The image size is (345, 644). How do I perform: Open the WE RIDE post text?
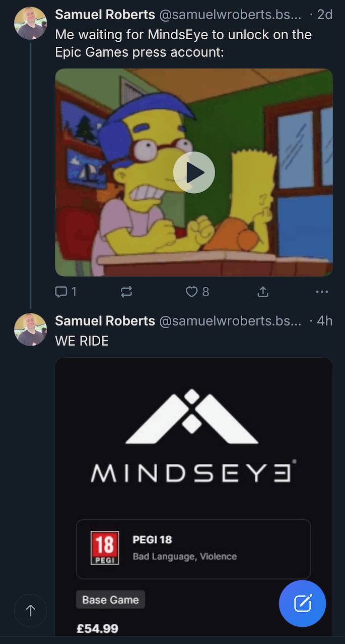tap(82, 341)
